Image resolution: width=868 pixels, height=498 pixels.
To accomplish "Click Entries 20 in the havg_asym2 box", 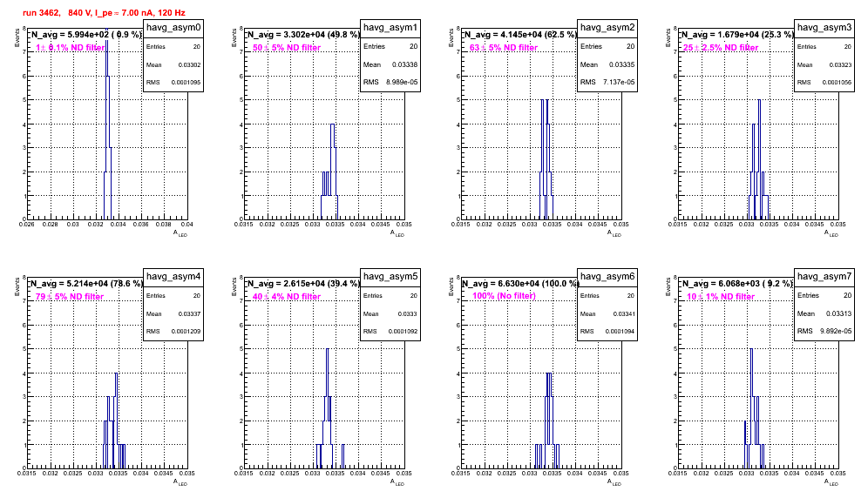I will [607, 46].
